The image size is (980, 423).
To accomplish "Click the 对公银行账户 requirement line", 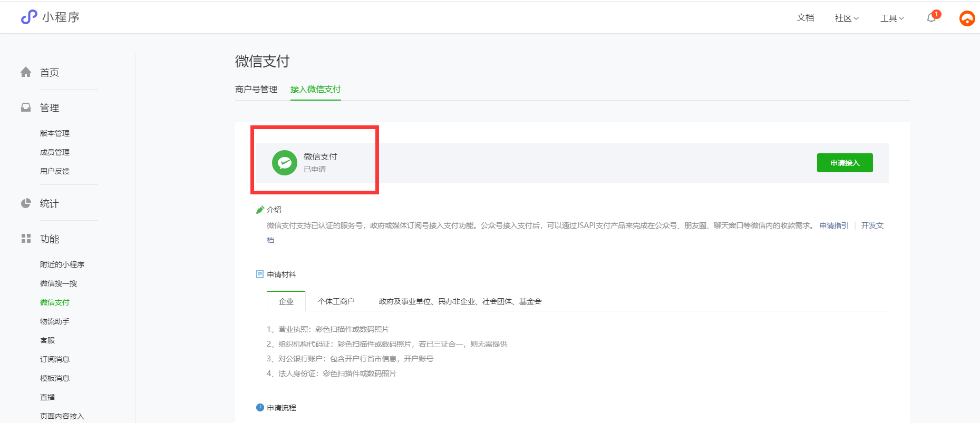I will pyautogui.click(x=350, y=359).
